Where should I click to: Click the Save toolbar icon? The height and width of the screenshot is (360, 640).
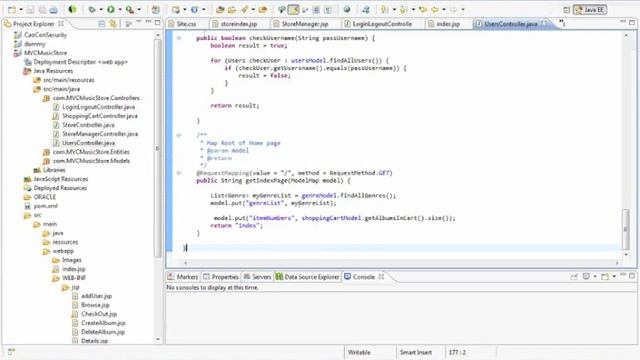coord(31,9)
